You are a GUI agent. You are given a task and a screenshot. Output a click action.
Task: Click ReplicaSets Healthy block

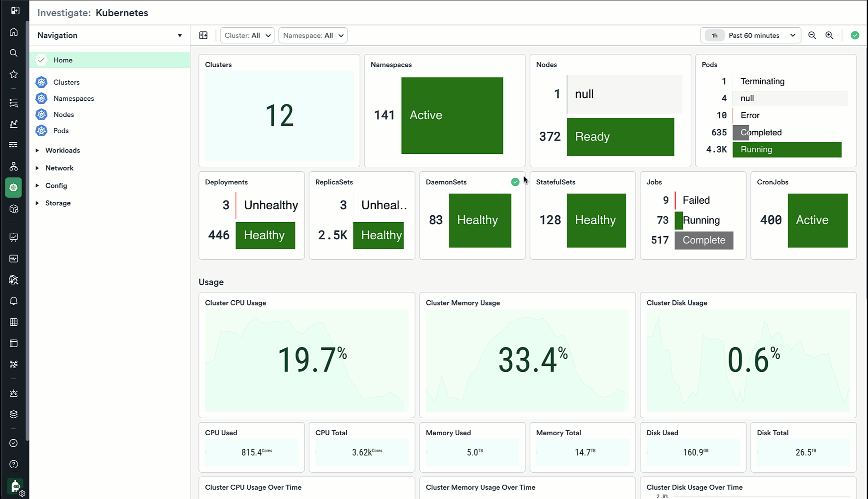pos(379,236)
